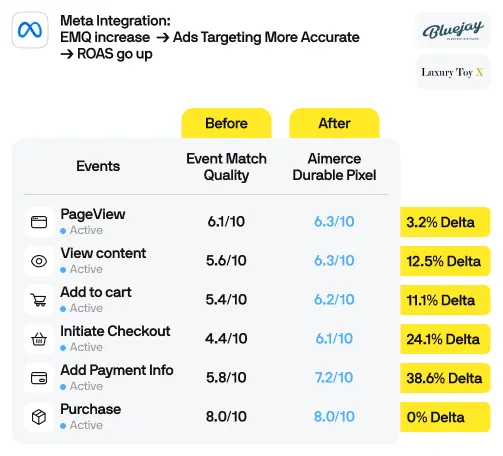Click the Meta infinity logo icon
The width and height of the screenshot is (503, 456).
(30, 30)
